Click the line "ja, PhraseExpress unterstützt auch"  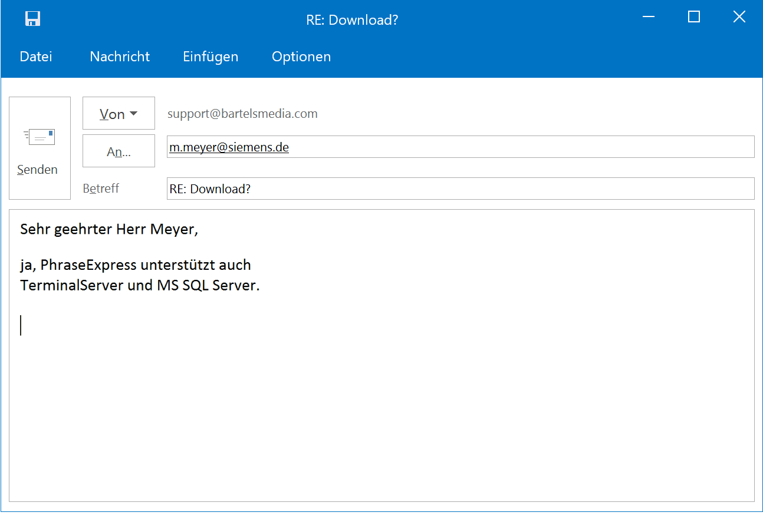click(x=136, y=265)
